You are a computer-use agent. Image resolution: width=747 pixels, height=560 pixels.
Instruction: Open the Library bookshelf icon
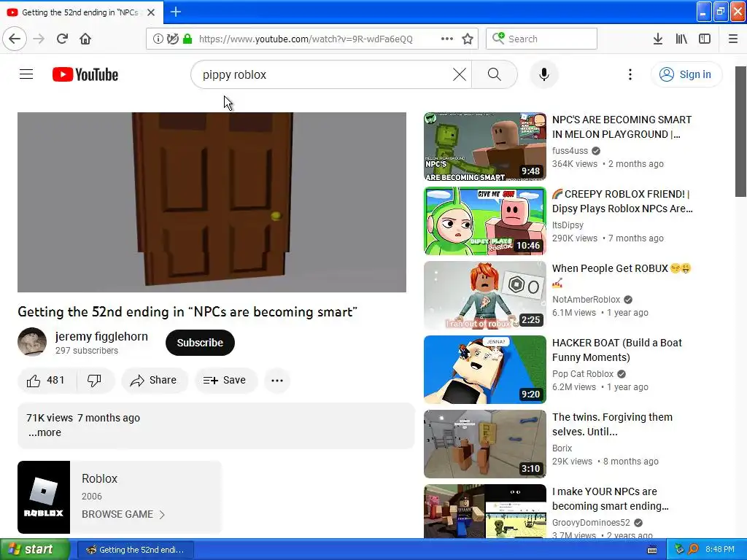pyautogui.click(x=681, y=39)
